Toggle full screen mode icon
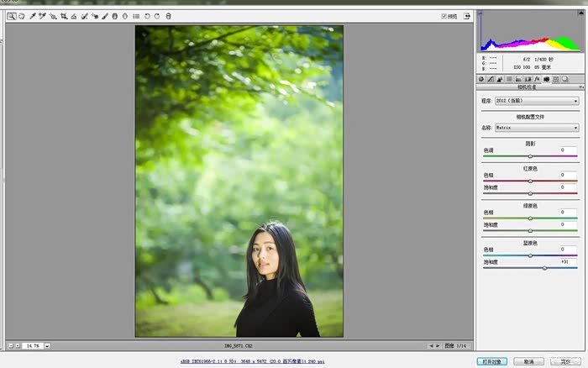The image size is (588, 368). click(468, 16)
